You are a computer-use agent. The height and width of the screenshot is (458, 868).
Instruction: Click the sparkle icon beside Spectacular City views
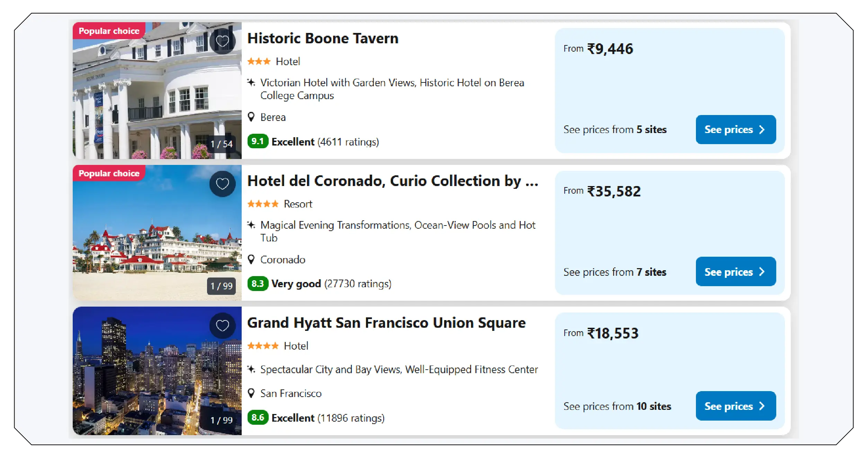coord(251,369)
